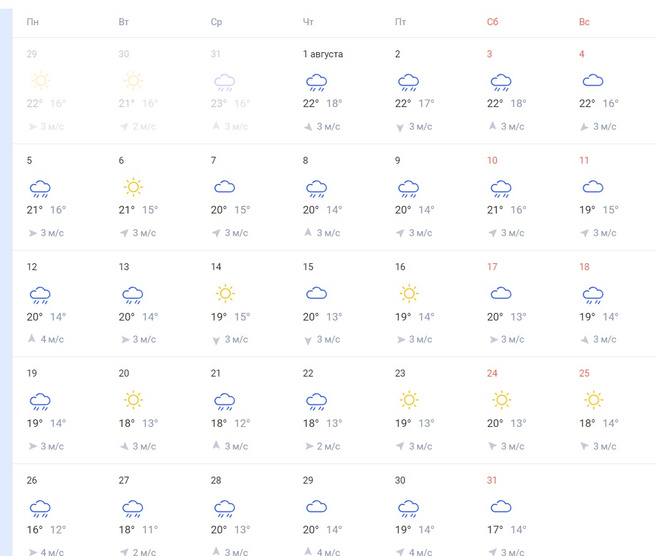Click the rain icon on August 28
The image size is (656, 556).
(x=223, y=507)
